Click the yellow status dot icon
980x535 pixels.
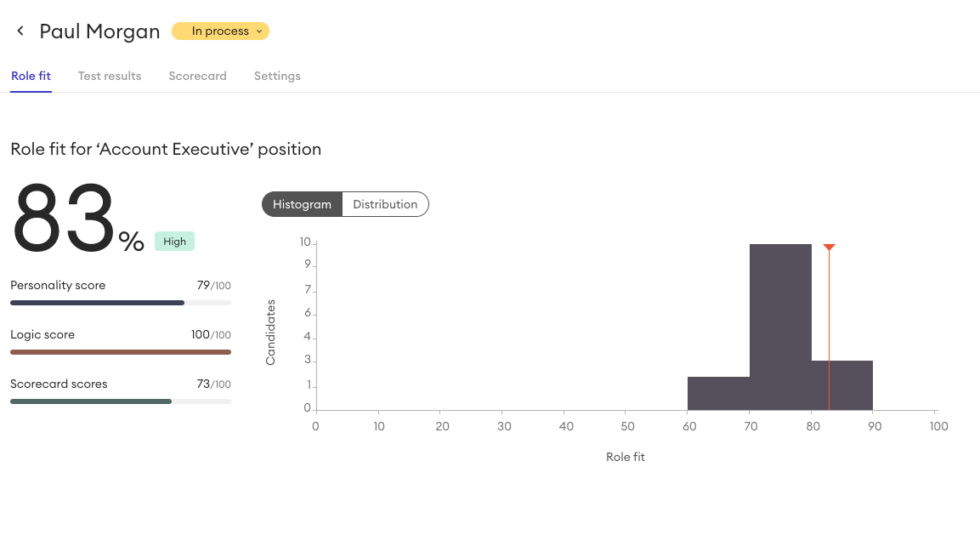[x=181, y=31]
